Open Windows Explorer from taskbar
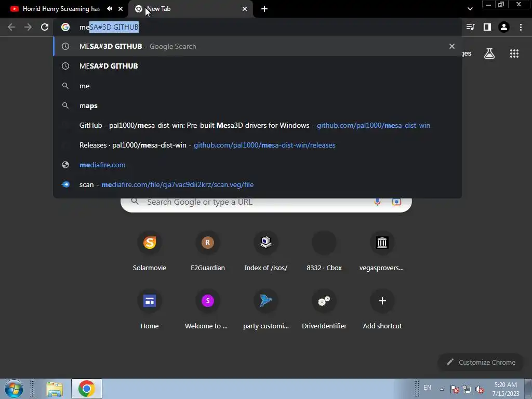This screenshot has height=399, width=532. pyautogui.click(x=55, y=389)
